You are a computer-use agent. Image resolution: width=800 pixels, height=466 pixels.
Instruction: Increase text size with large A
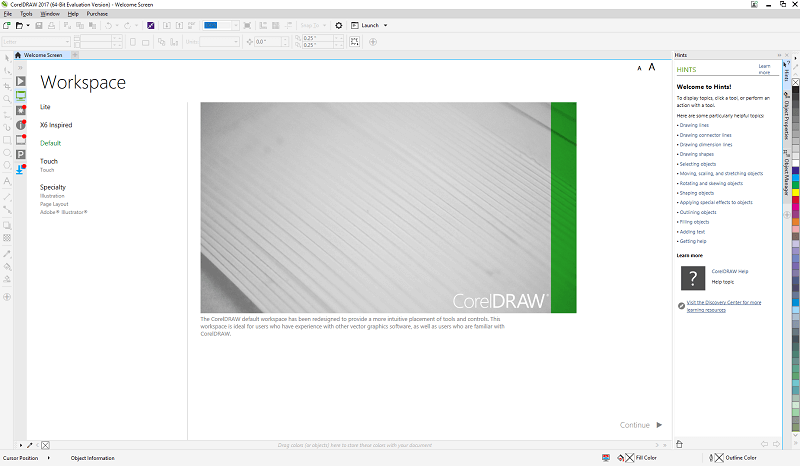(x=652, y=67)
